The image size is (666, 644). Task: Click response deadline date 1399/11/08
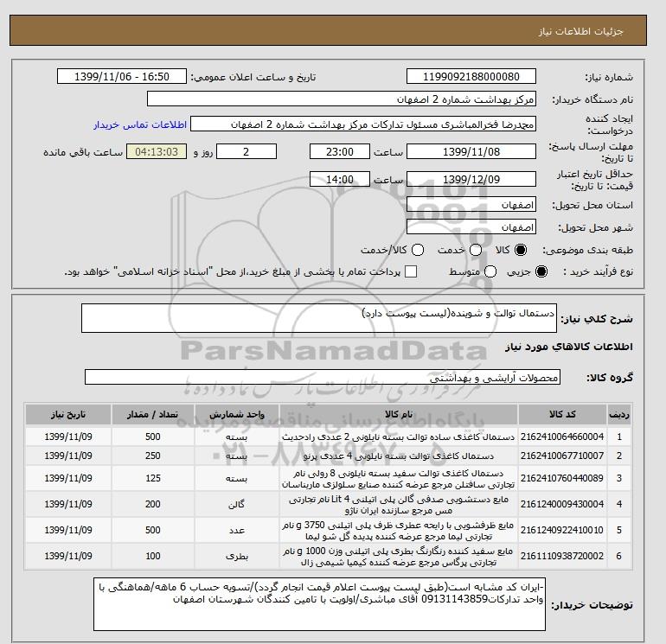click(471, 151)
